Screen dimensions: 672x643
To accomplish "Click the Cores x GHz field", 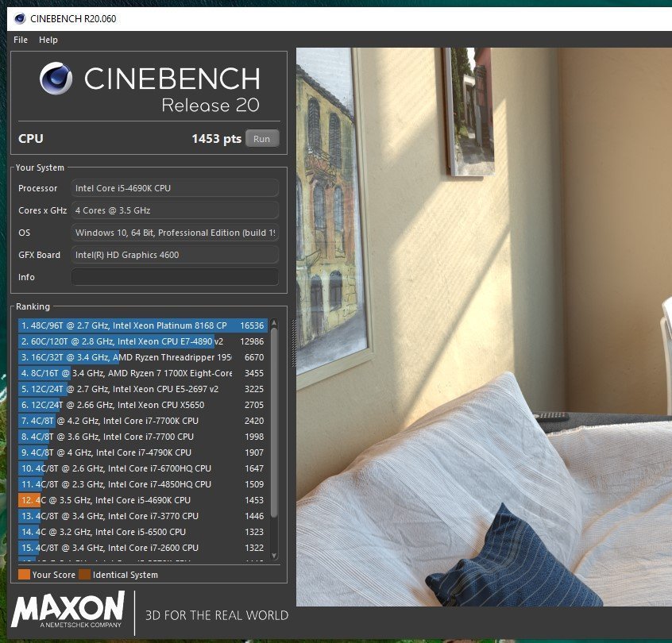I will pos(175,210).
